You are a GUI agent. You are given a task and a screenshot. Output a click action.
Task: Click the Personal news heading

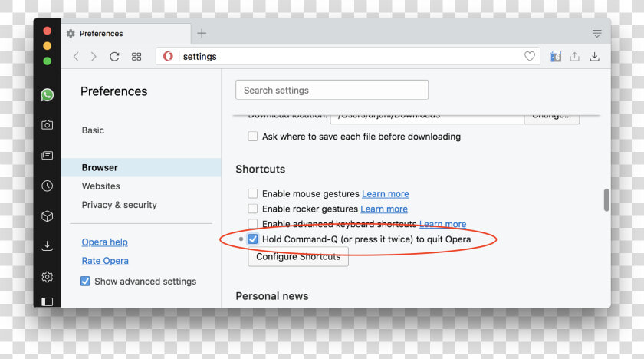[272, 296]
